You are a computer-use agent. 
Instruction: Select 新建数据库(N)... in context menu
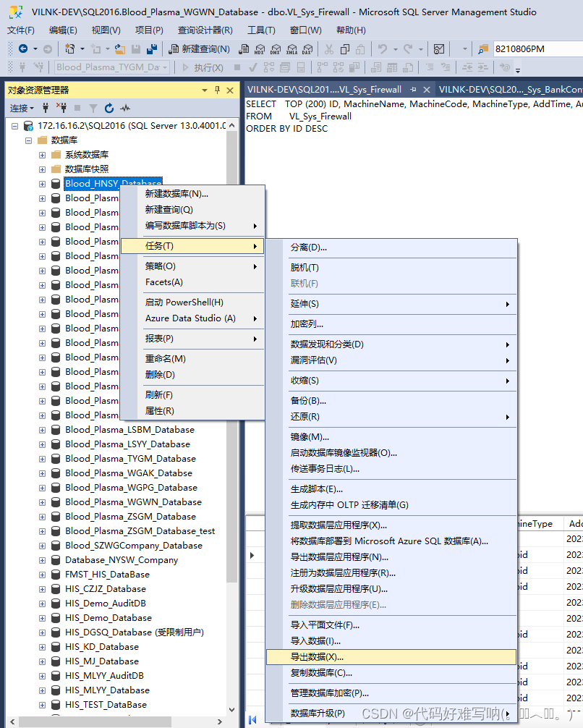coord(192,194)
